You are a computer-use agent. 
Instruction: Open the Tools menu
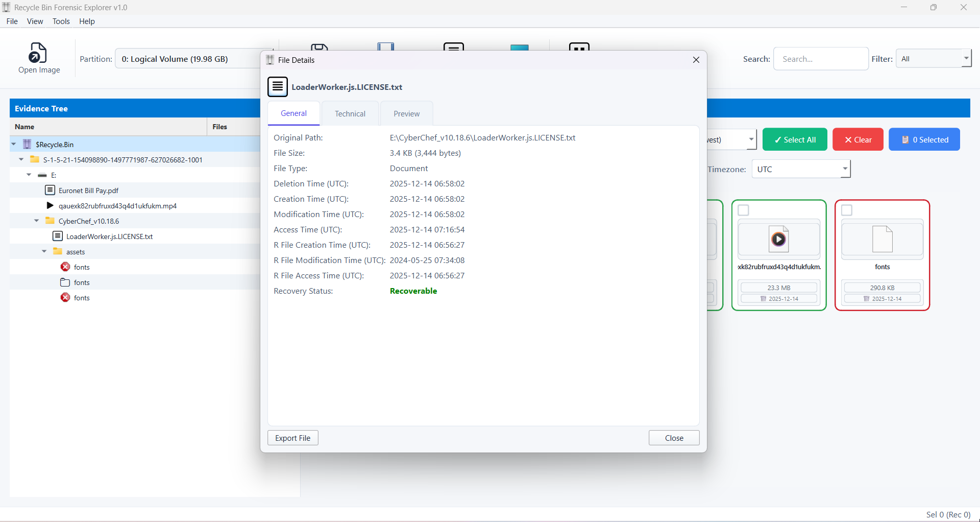tap(61, 21)
